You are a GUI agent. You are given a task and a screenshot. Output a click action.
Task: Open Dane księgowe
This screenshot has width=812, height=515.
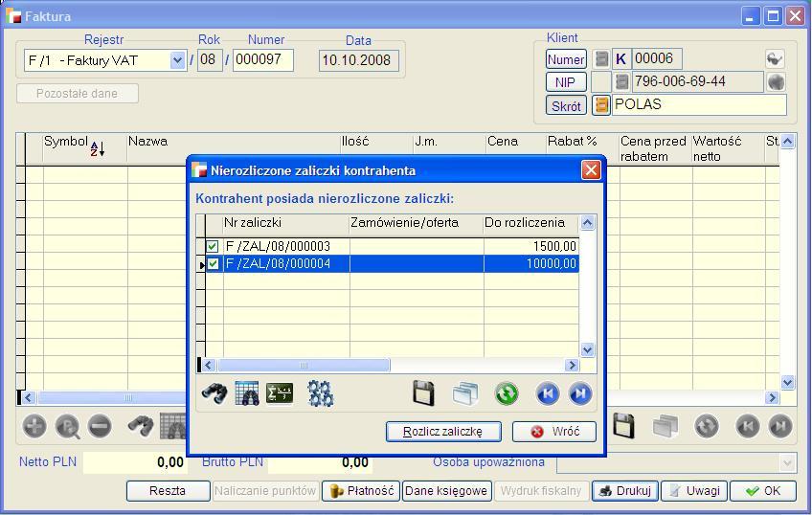446,491
